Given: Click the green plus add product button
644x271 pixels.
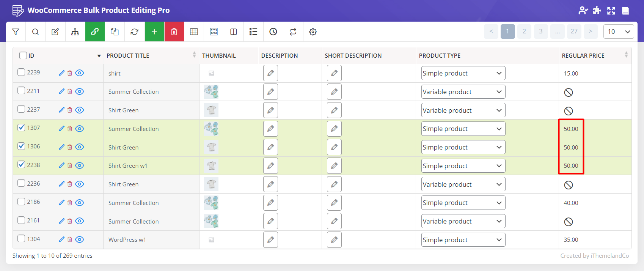Looking at the screenshot, I should [154, 32].
